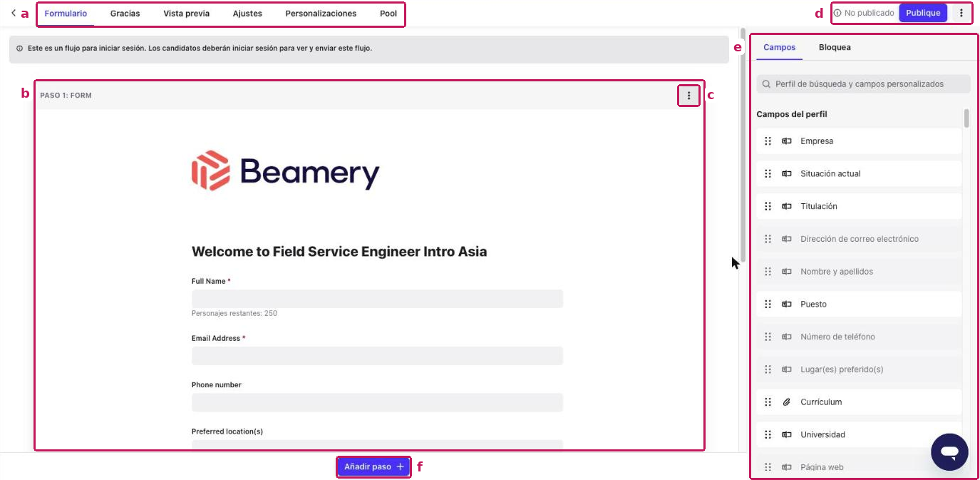This screenshot has height=480, width=980.
Task: Click the Nombre y apellidos field
Action: [x=859, y=272]
